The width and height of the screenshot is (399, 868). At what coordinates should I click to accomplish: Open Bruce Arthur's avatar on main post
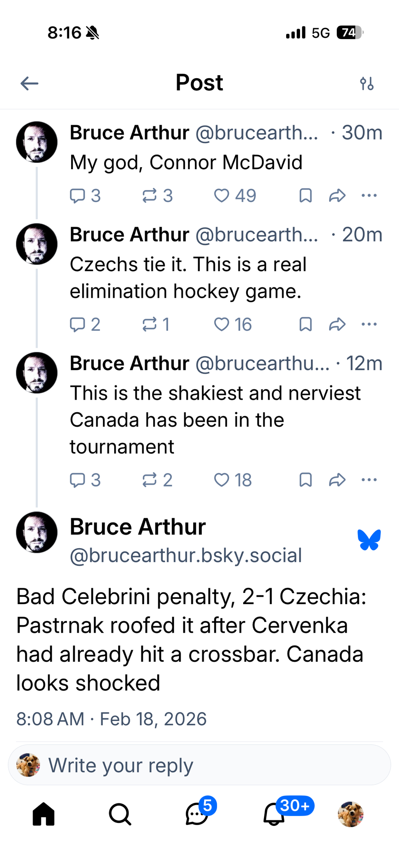pyautogui.click(x=37, y=533)
